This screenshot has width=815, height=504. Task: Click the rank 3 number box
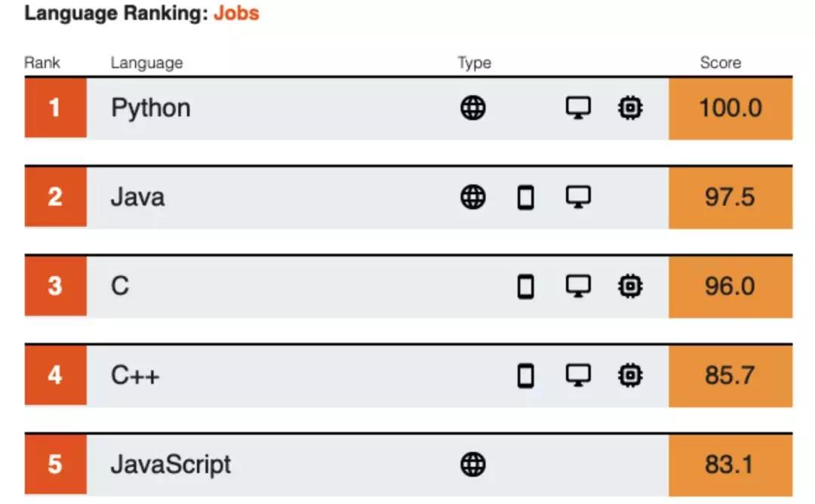click(55, 287)
